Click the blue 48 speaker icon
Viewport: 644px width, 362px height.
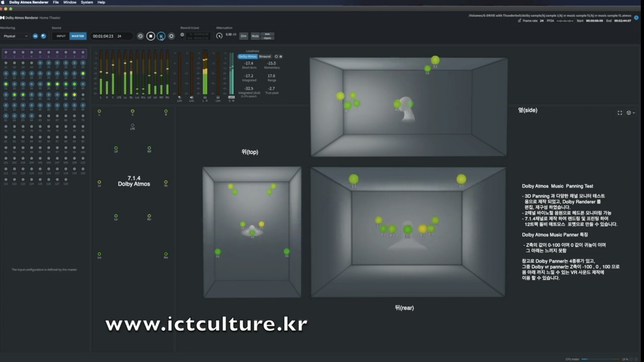[x=35, y=36]
